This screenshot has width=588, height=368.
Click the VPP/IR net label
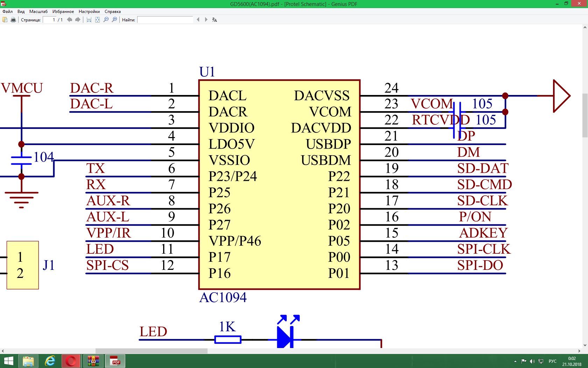(108, 233)
